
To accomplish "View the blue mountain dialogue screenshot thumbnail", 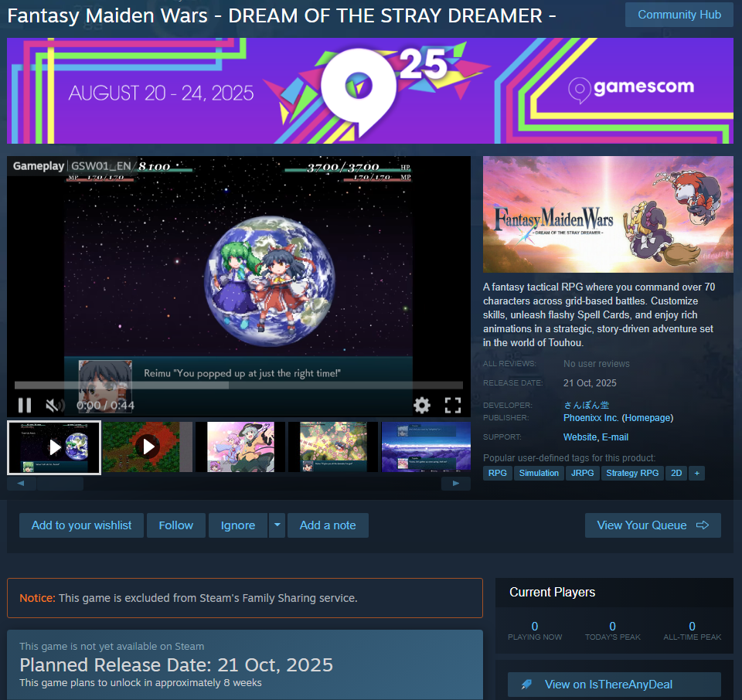I will pyautogui.click(x=426, y=447).
